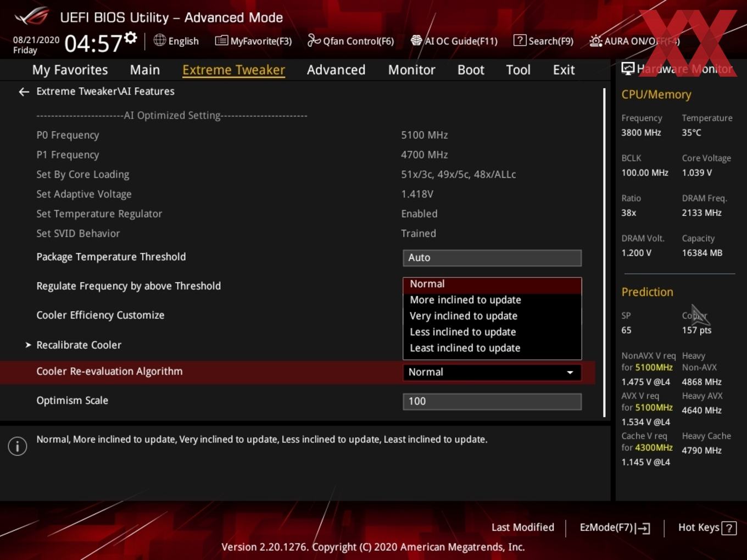Open Qfan Control(F6)
This screenshot has width=747, height=560.
[x=350, y=41]
